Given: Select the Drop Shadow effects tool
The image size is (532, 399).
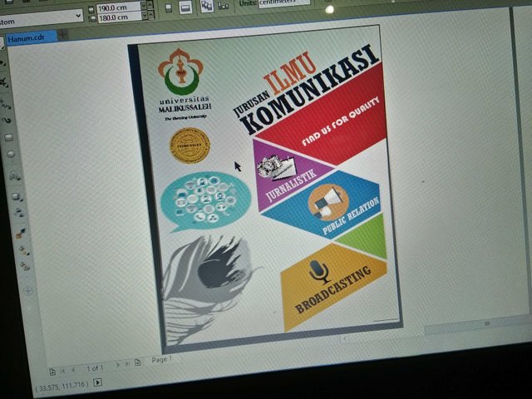Looking at the screenshot, I should (x=17, y=196).
